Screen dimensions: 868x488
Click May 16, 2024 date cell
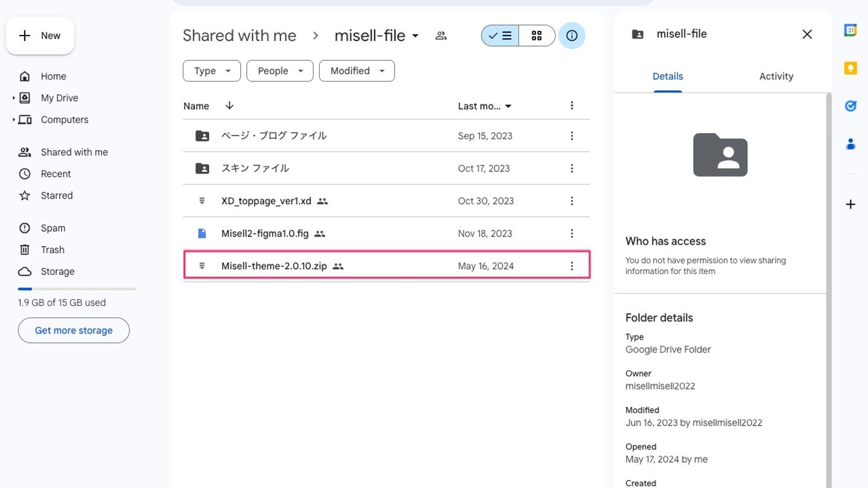tap(486, 266)
